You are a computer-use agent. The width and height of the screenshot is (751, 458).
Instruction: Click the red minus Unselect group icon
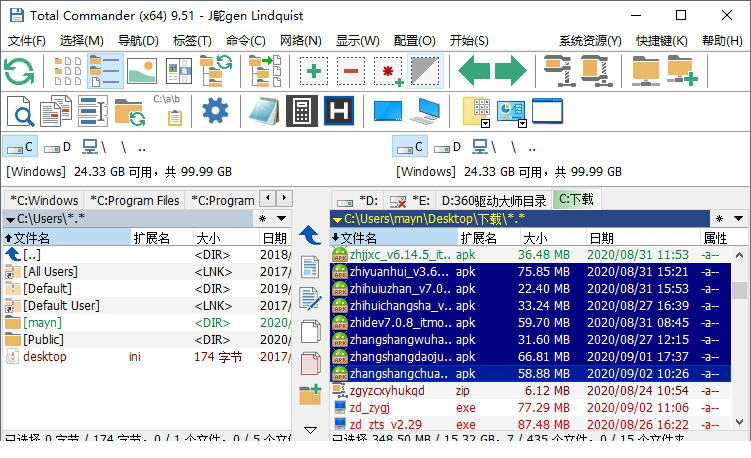(350, 72)
